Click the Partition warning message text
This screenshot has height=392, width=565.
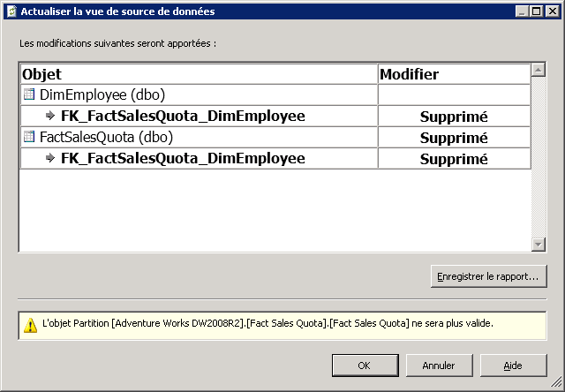coord(267,323)
